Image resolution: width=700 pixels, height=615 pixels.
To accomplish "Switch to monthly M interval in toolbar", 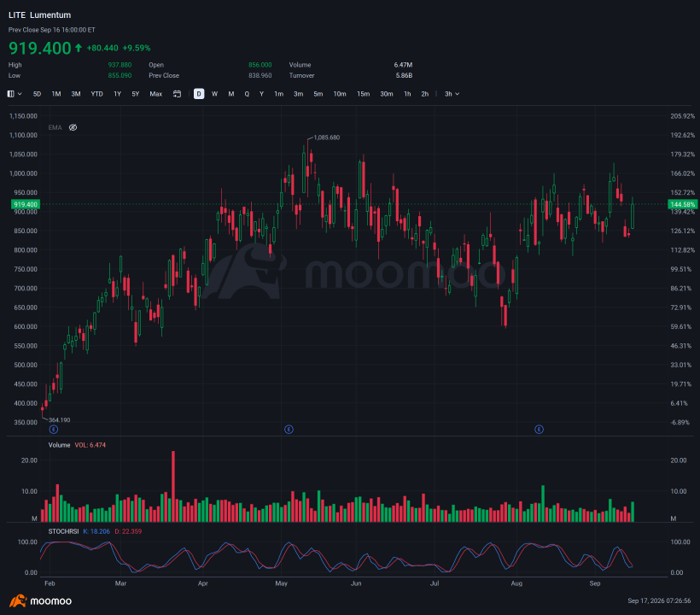I will pos(231,94).
